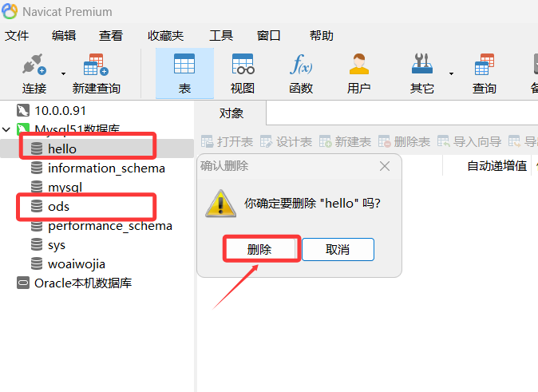Open the New Query toolbar icon
This screenshot has height=392, width=538.
[x=96, y=64]
